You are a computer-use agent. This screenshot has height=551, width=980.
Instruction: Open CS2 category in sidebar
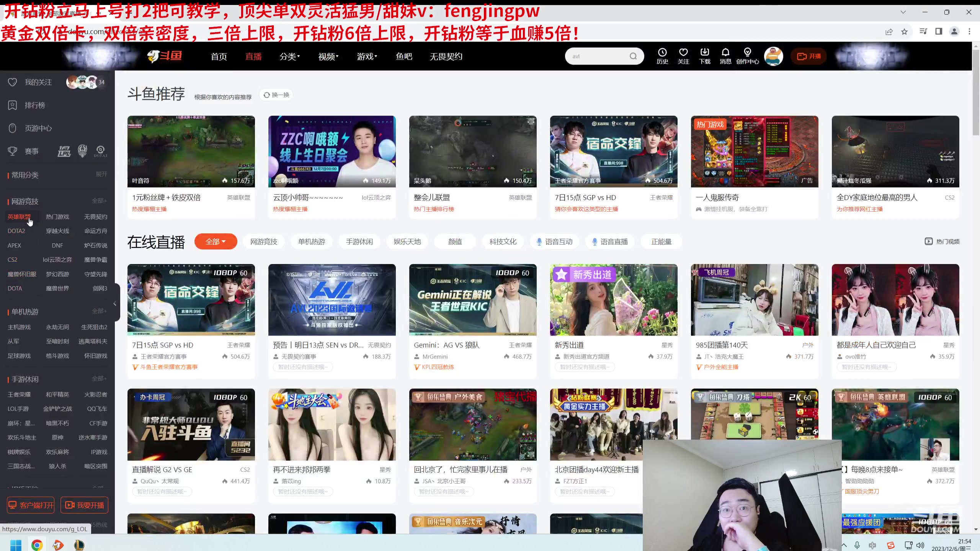(12, 259)
